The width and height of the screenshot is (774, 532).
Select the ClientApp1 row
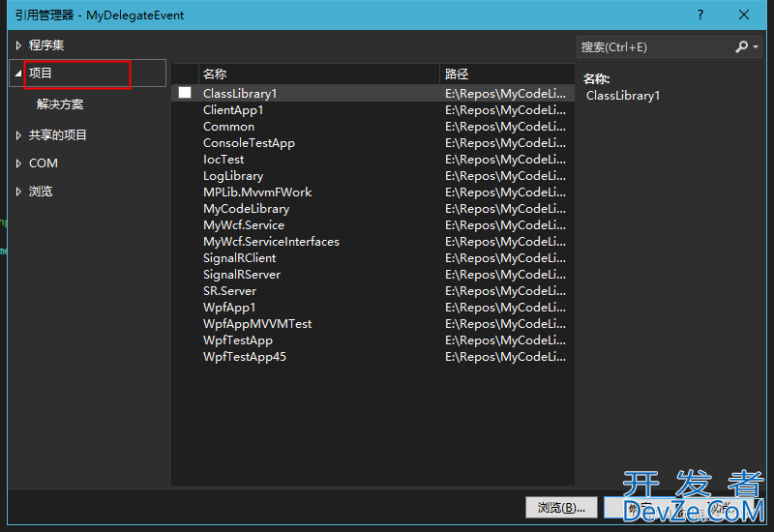click(x=373, y=109)
